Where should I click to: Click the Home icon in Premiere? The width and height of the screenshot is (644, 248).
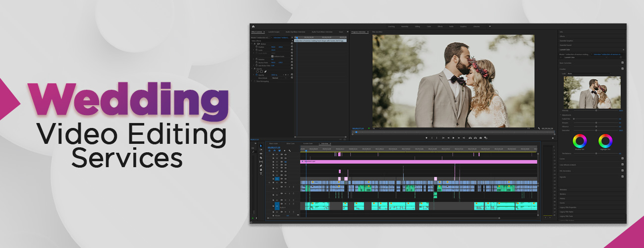[x=253, y=27]
